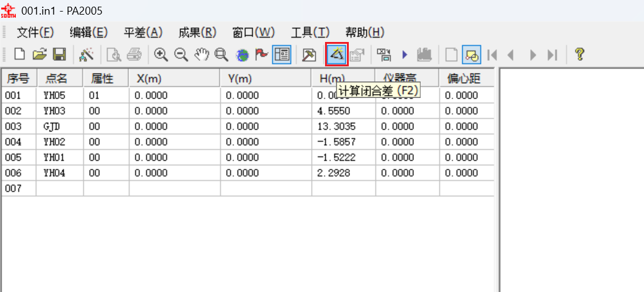Screen dimensions: 644x292
Task: Click the grayed building icon in toolbar
Action: pyautogui.click(x=424, y=54)
